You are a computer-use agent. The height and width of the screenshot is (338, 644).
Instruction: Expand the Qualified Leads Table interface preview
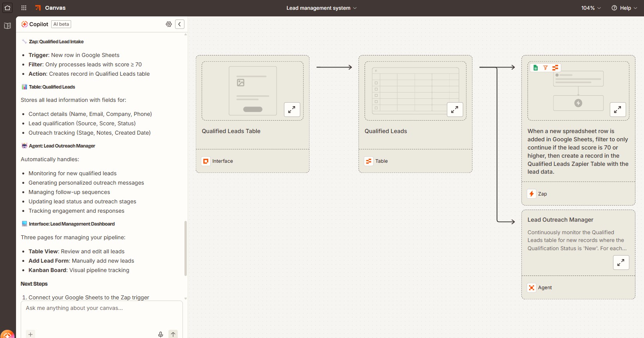pyautogui.click(x=292, y=110)
